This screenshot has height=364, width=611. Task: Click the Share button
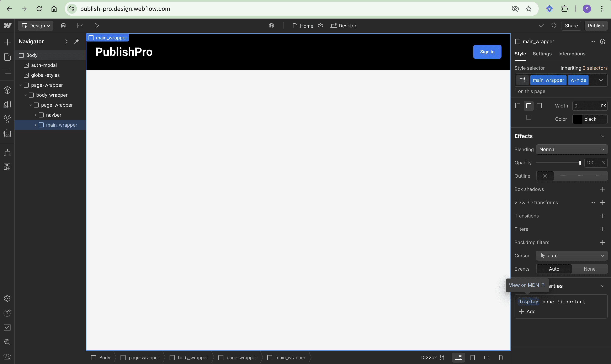pos(571,26)
